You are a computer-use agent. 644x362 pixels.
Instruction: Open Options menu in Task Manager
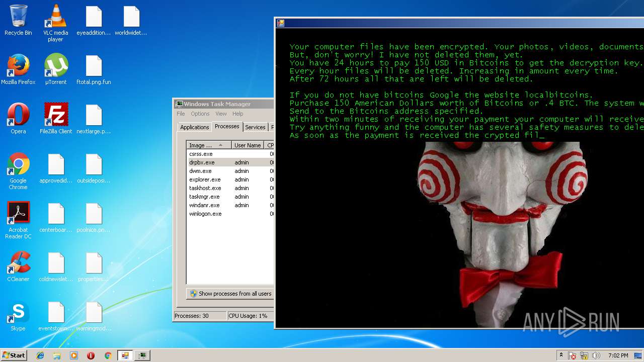pos(200,114)
